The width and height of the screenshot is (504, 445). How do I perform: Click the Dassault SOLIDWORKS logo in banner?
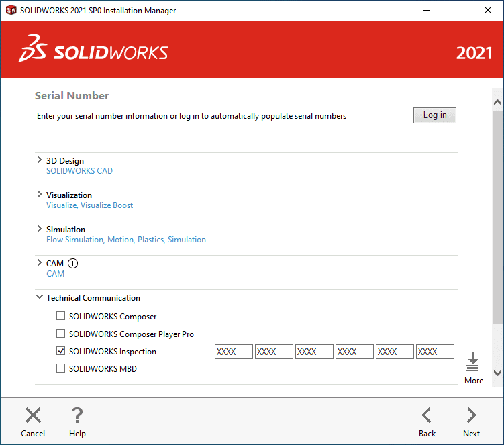point(93,48)
